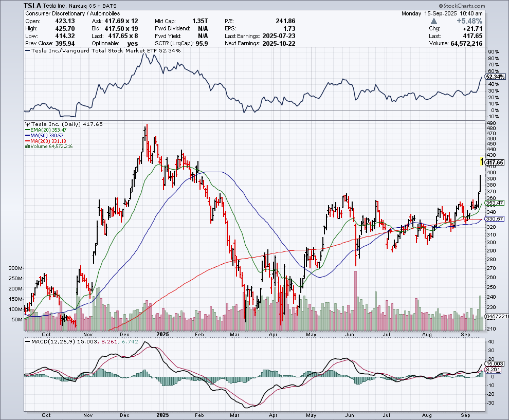
Task: Click the Optionable value 'yes'
Action: [133, 44]
